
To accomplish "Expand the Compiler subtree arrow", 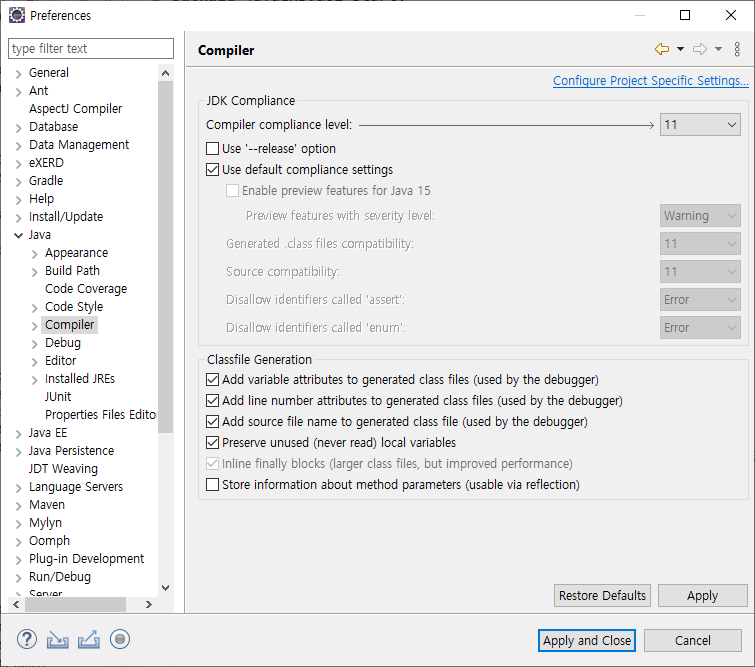I will pos(35,326).
